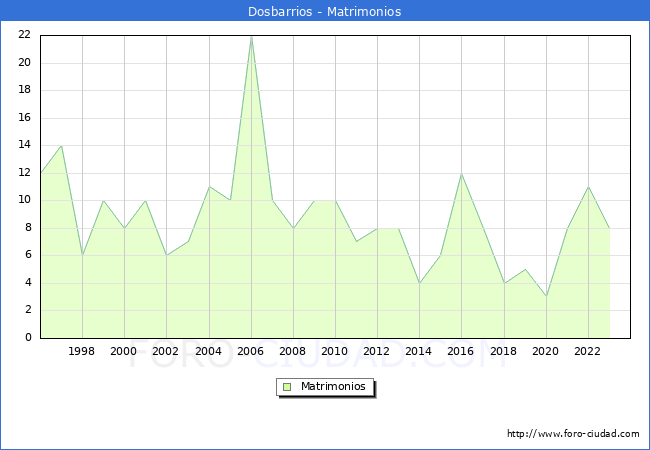The image size is (650, 450).
Task: Click the 1997 data point at 14
Action: 61,146
